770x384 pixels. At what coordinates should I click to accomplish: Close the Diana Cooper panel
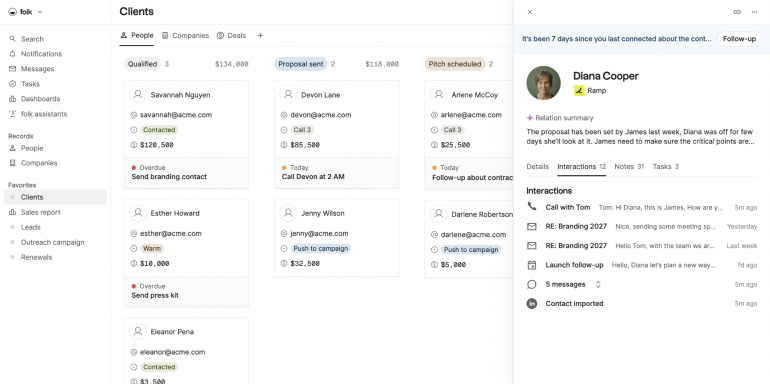click(x=529, y=12)
